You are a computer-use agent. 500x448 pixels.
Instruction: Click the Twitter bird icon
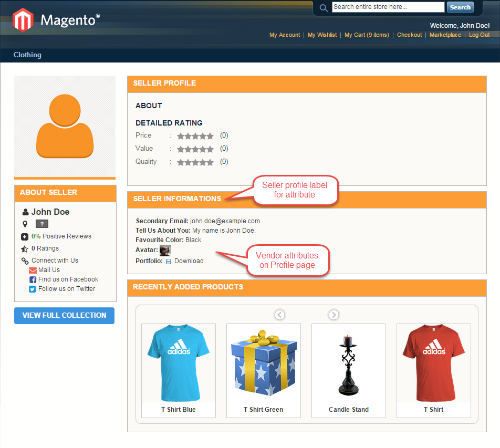click(x=33, y=288)
